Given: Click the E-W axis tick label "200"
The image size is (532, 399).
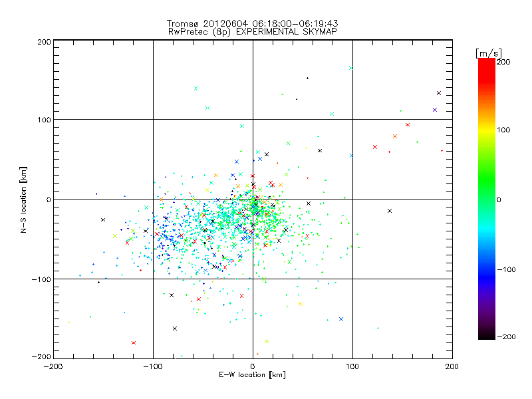Looking at the screenshot, I should click(452, 366).
